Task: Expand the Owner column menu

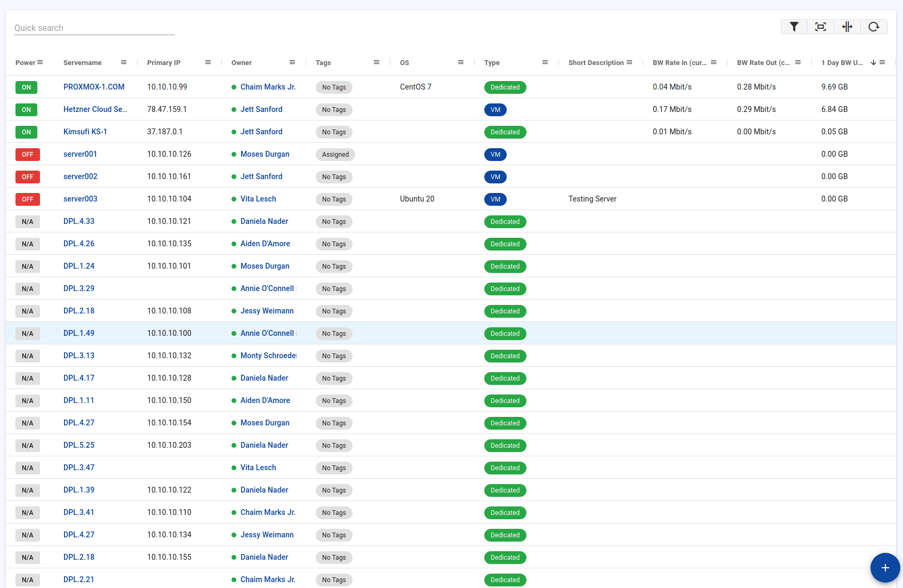Action: coord(292,62)
